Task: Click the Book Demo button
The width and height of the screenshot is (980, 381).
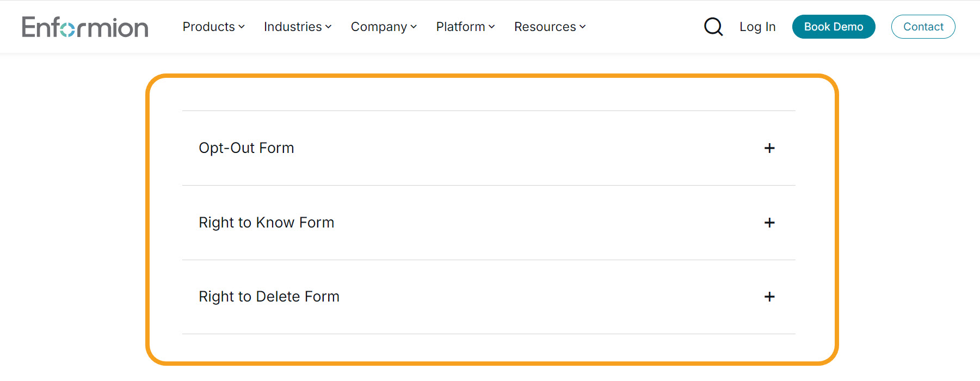Action: point(834,26)
